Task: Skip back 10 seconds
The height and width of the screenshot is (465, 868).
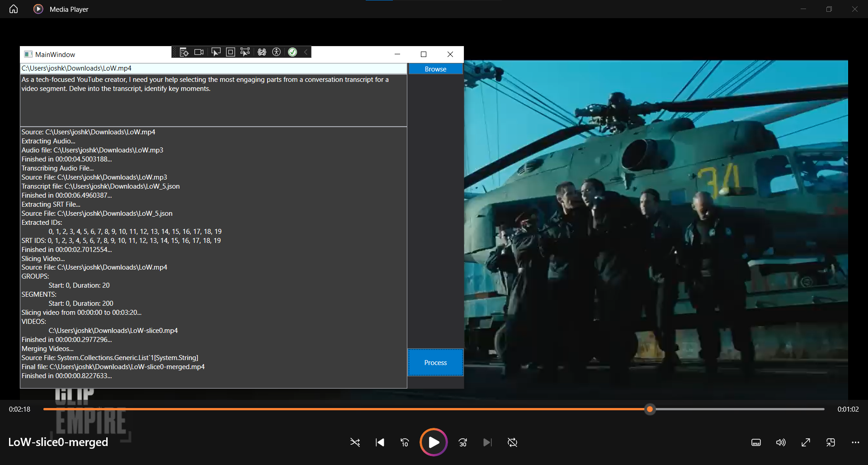Action: 405,442
